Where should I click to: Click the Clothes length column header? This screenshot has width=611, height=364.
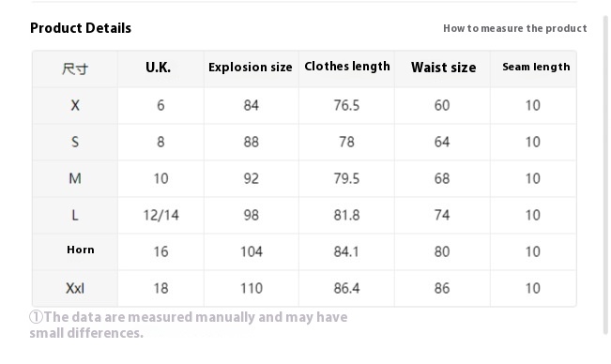tap(347, 67)
